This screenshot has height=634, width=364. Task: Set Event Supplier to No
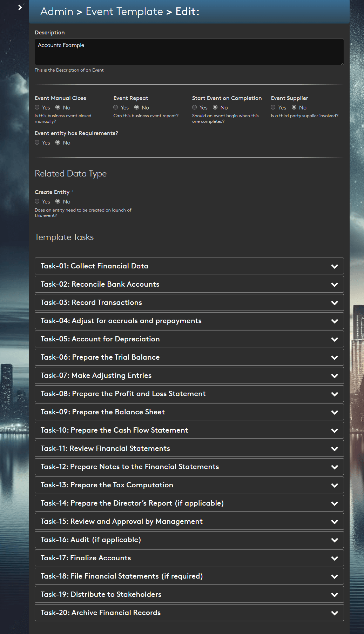[294, 107]
